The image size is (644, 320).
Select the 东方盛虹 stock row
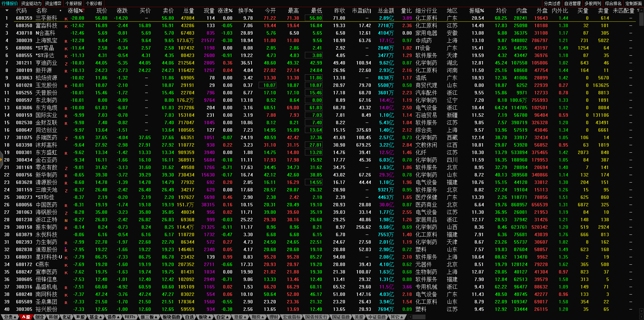(46, 153)
